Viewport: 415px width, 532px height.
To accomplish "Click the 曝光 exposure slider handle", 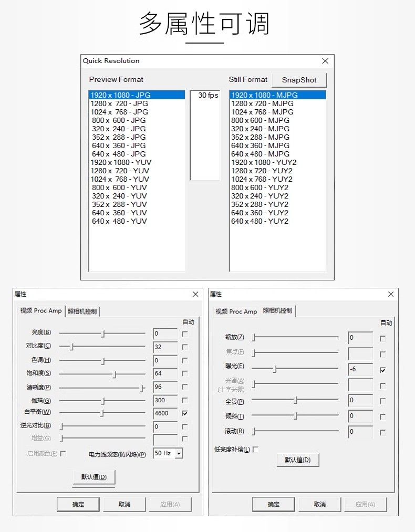I will tap(274, 369).
